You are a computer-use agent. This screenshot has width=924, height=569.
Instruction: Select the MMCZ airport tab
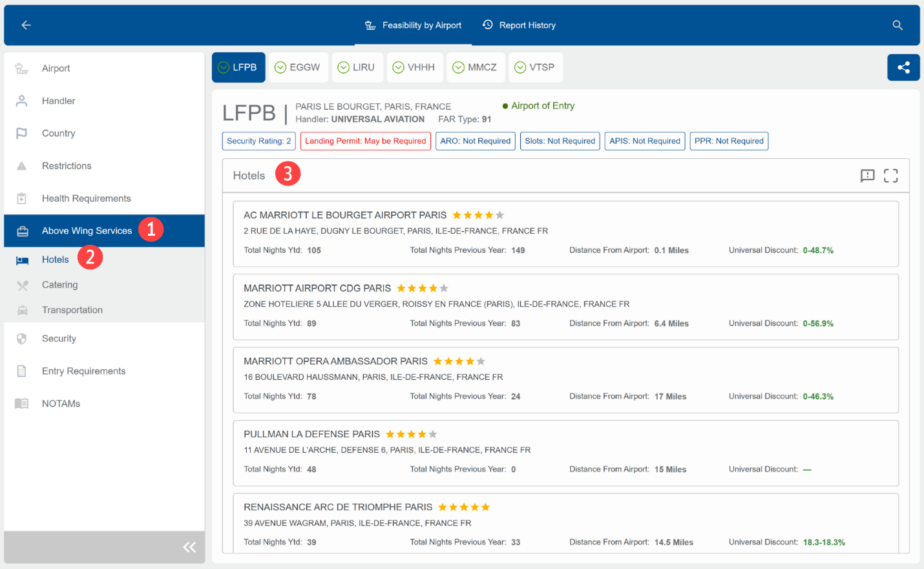tap(476, 67)
